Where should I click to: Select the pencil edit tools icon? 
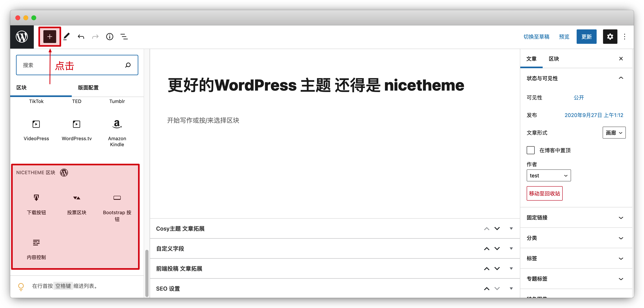click(x=67, y=37)
